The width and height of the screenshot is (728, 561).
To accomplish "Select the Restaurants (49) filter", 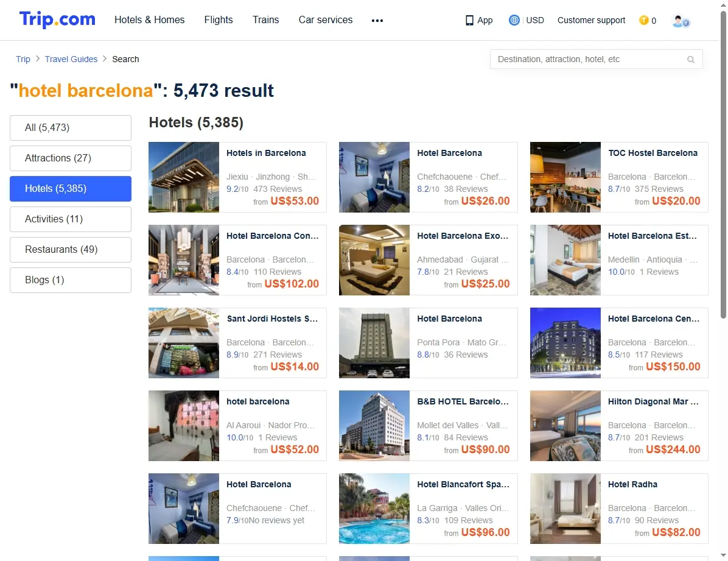I will click(71, 250).
